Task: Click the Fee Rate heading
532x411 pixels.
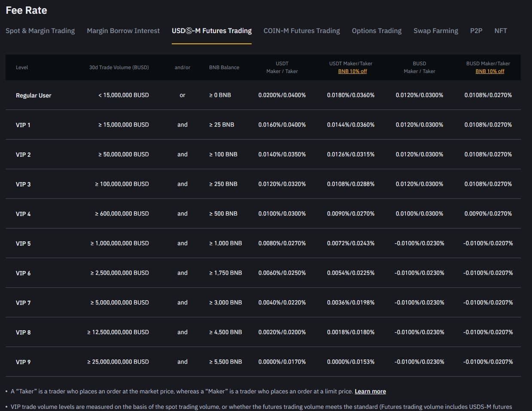Action: 26,10
